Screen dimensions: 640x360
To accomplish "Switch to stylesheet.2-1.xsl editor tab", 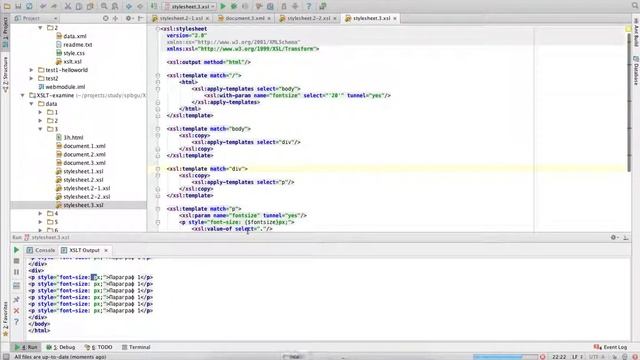I will (x=181, y=18).
